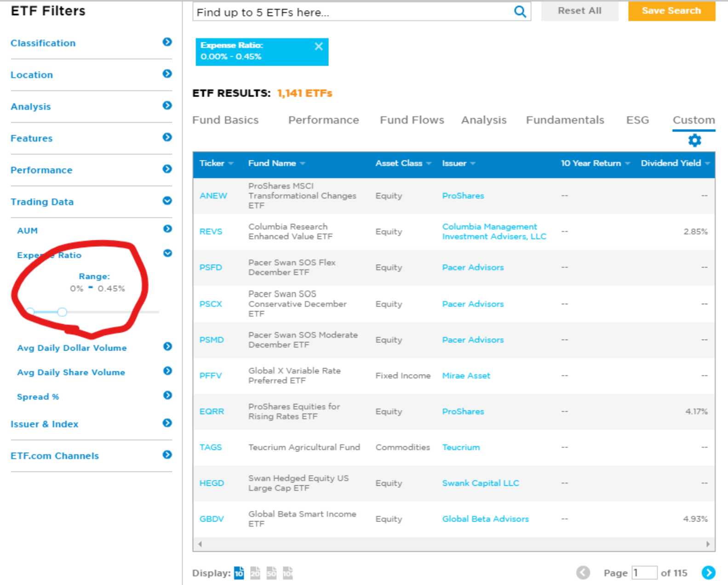Image resolution: width=728 pixels, height=585 pixels.
Task: Open the Teucrium issuer link
Action: pyautogui.click(x=461, y=447)
